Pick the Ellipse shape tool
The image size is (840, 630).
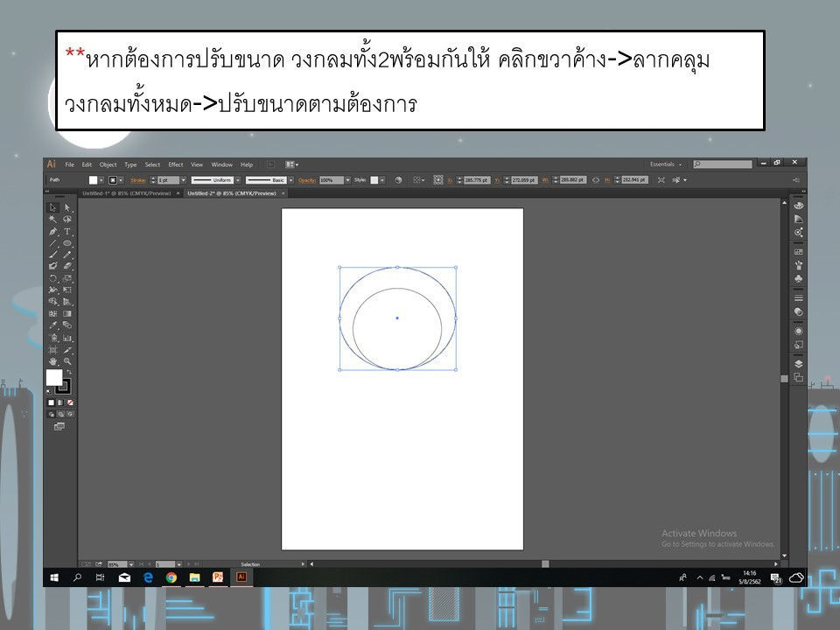coord(67,243)
